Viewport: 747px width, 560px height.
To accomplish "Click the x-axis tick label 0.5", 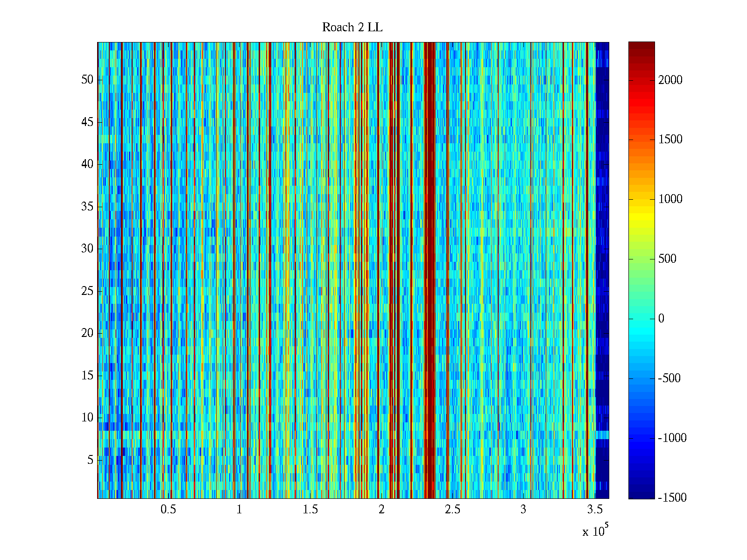I will pos(168,510).
